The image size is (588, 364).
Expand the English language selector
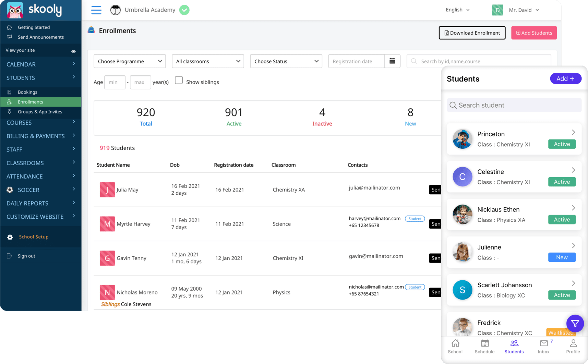tap(457, 10)
